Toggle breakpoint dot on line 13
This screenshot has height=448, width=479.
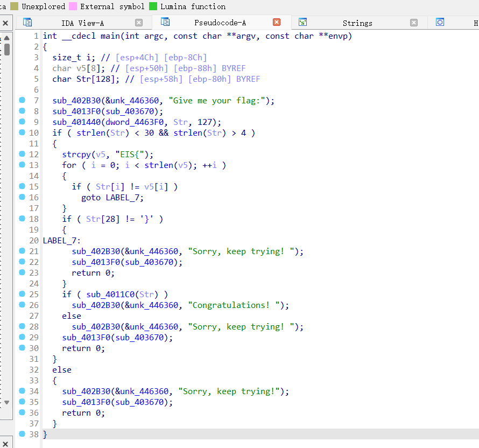coord(22,164)
